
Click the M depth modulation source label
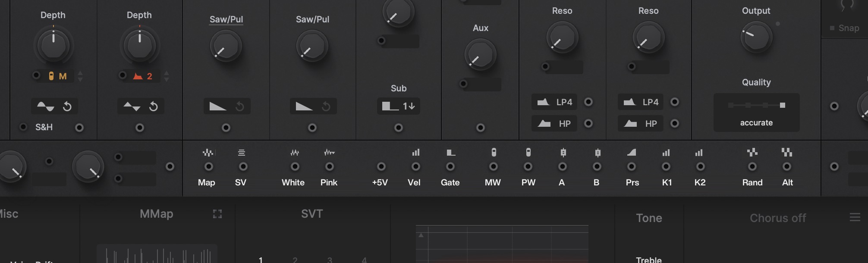[x=58, y=76]
